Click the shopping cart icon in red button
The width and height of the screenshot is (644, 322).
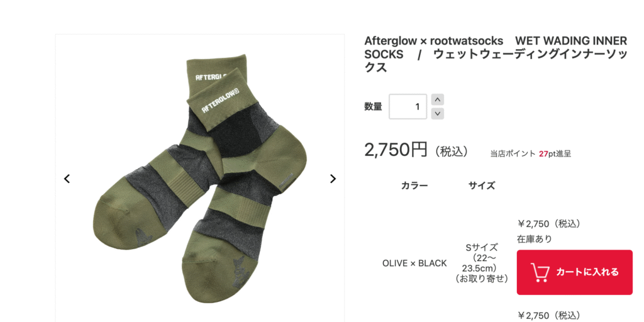540,272
